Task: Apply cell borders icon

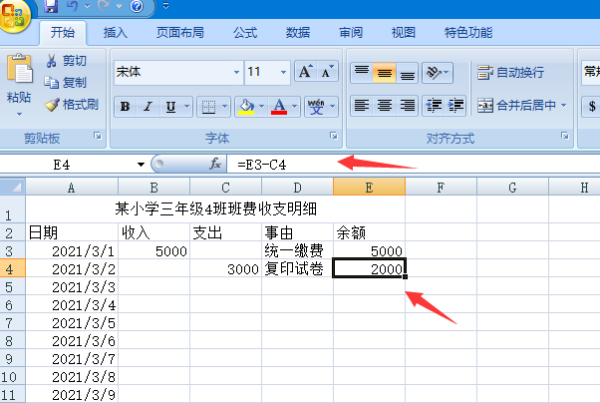Action: tap(209, 106)
